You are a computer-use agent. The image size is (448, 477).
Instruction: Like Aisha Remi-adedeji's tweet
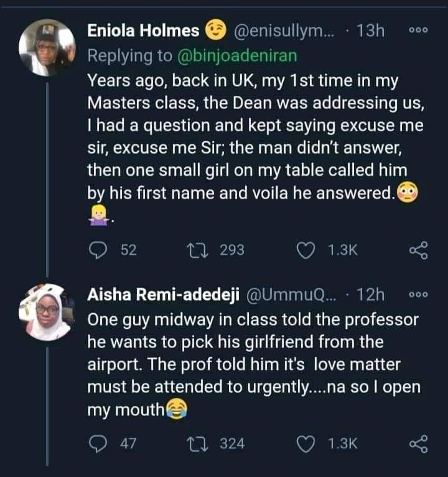point(306,444)
